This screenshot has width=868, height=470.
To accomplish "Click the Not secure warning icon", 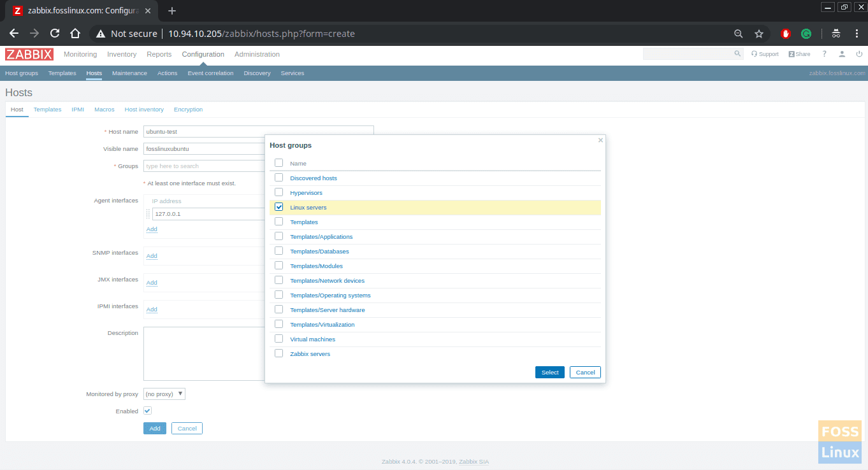I will point(101,34).
